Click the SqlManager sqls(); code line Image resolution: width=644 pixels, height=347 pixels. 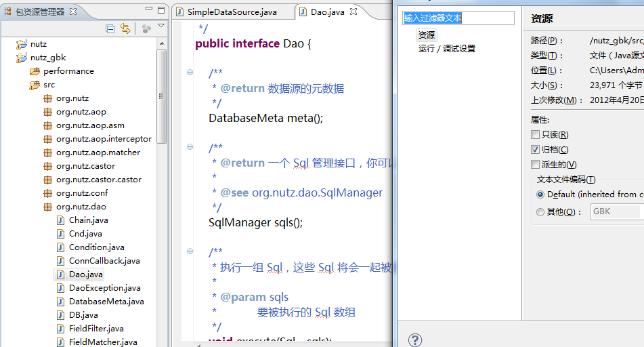[255, 223]
